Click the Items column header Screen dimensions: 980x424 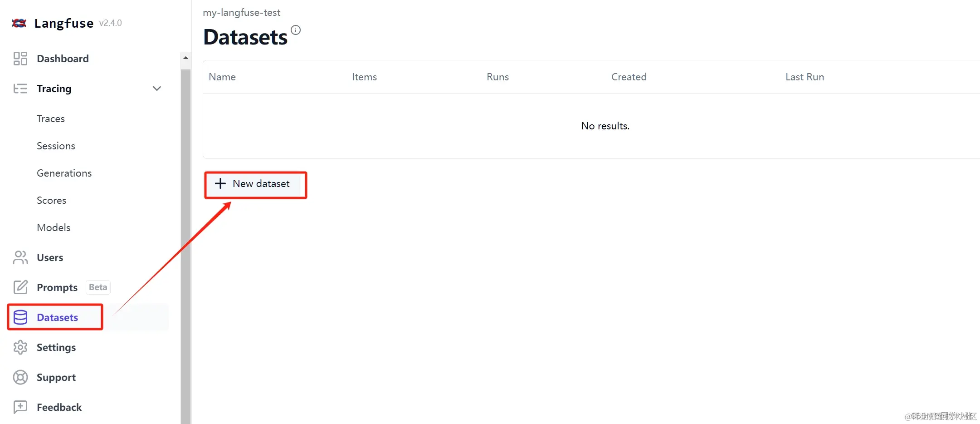[x=365, y=77]
